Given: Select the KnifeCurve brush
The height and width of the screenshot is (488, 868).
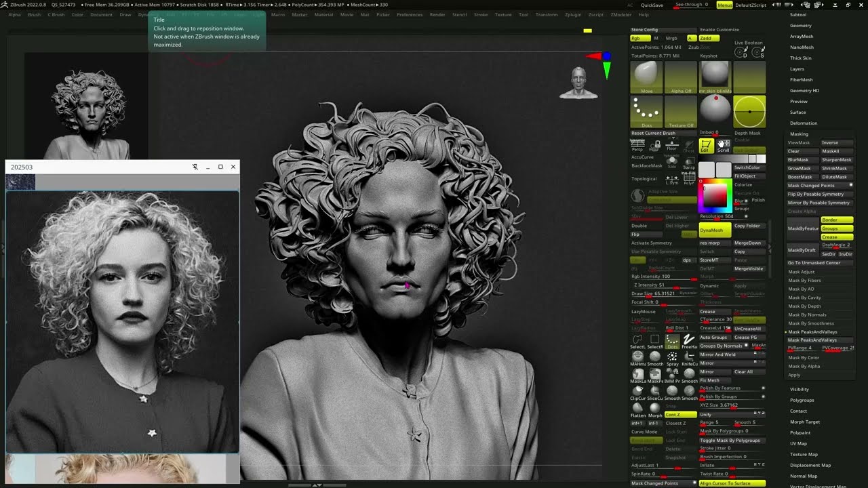Looking at the screenshot, I should [689, 359].
